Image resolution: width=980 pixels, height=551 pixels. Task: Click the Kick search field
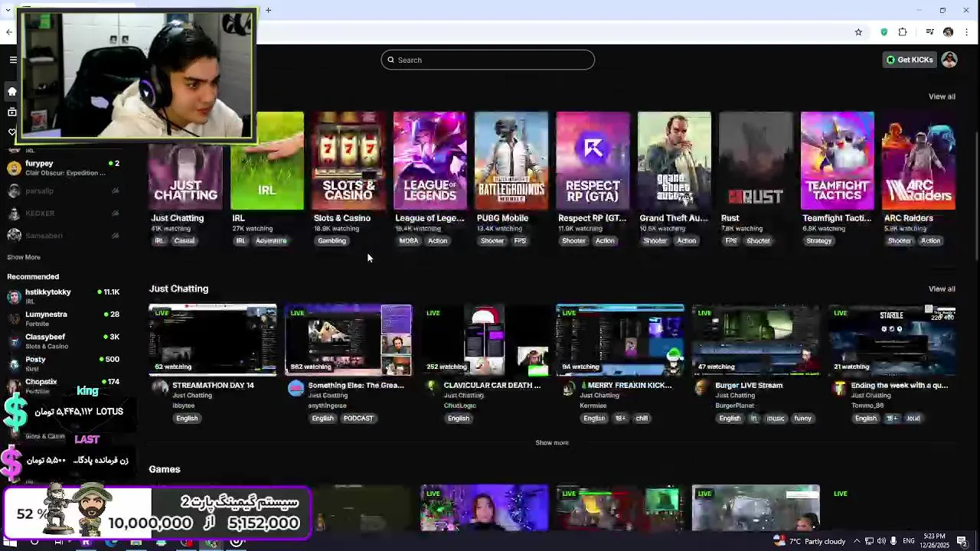point(488,60)
